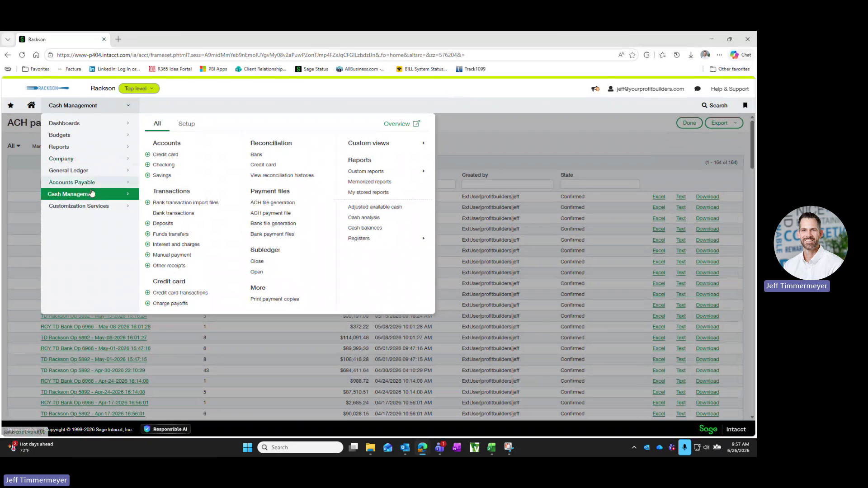Open Print payment copies
Image resolution: width=868 pixels, height=488 pixels.
tap(274, 299)
